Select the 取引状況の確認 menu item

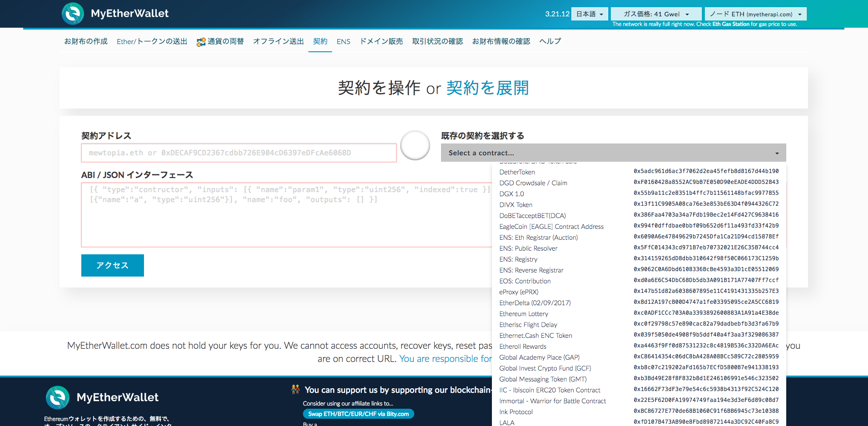(x=437, y=41)
